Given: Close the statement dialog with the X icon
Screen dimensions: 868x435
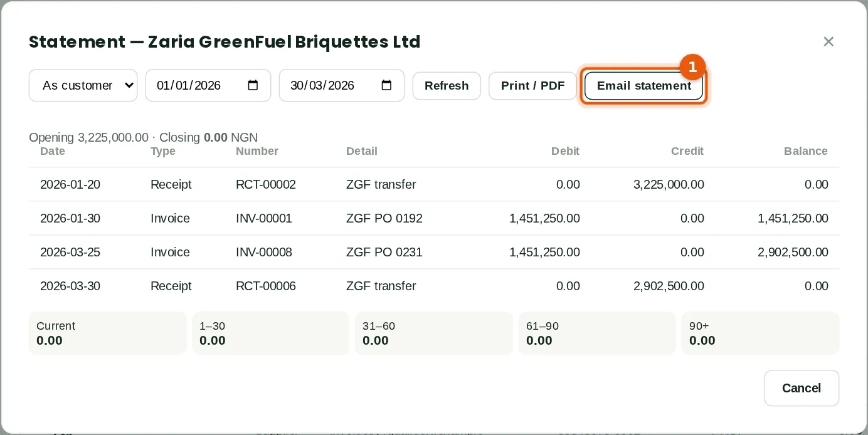Looking at the screenshot, I should [x=828, y=41].
